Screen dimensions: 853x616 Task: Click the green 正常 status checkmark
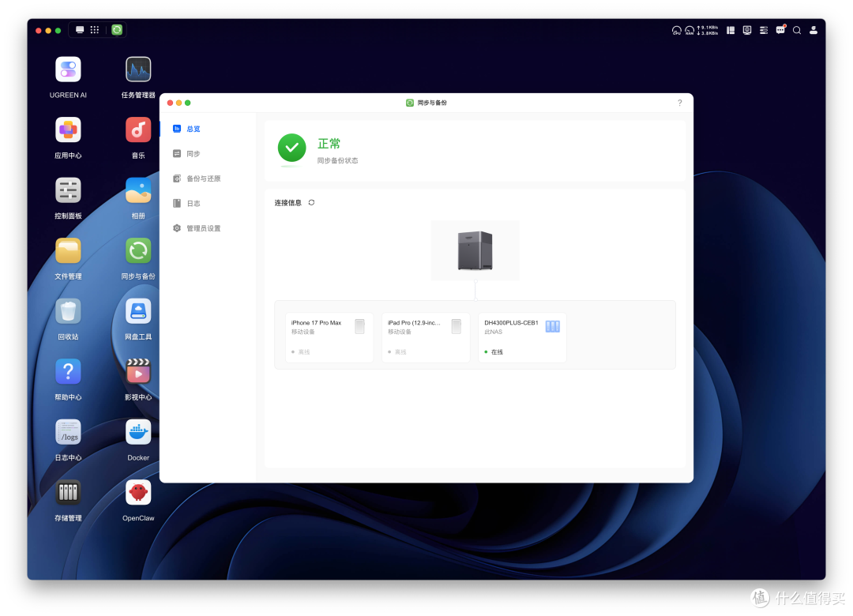pyautogui.click(x=292, y=148)
